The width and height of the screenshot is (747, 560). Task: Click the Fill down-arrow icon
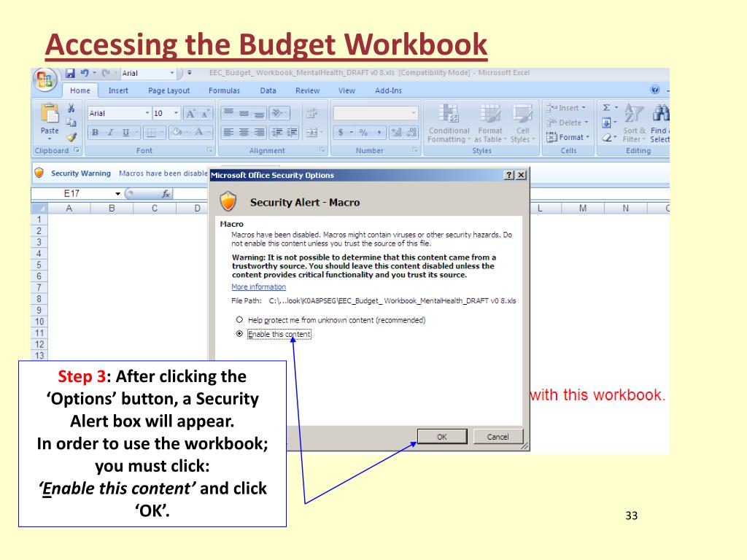click(x=606, y=122)
